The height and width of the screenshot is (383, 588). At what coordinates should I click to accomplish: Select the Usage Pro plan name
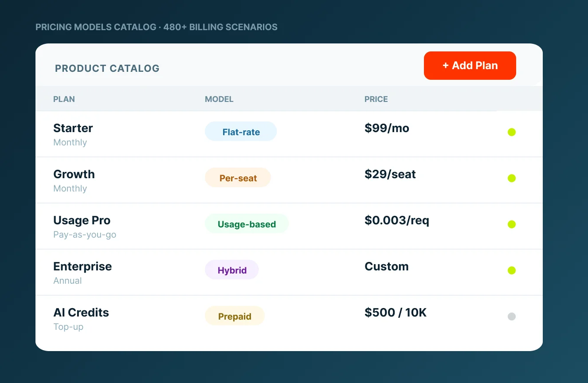pos(82,220)
